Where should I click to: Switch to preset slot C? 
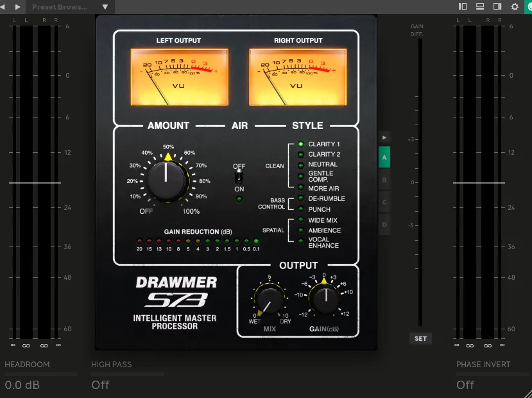(x=384, y=202)
